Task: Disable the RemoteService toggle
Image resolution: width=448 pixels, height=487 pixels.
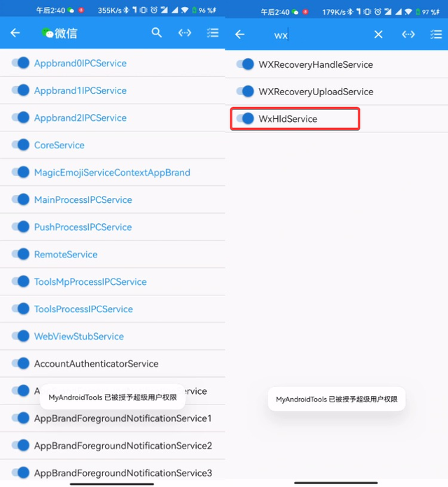Action: pyautogui.click(x=20, y=255)
